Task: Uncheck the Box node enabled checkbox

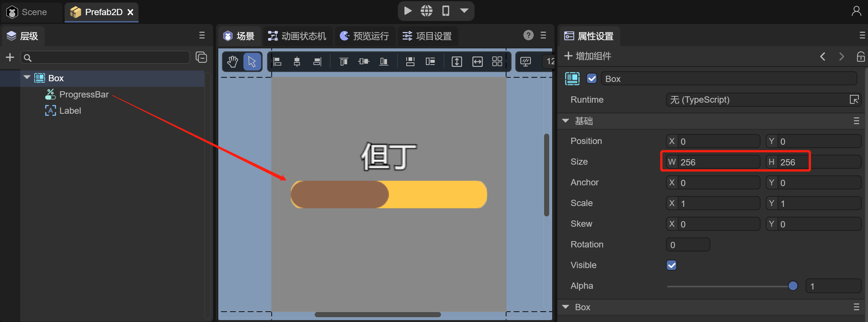Action: pos(592,79)
